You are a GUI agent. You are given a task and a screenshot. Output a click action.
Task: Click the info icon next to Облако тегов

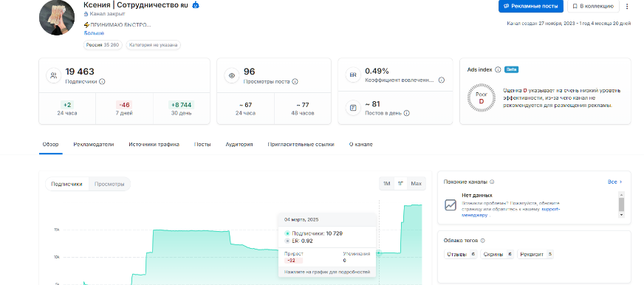pos(482,241)
